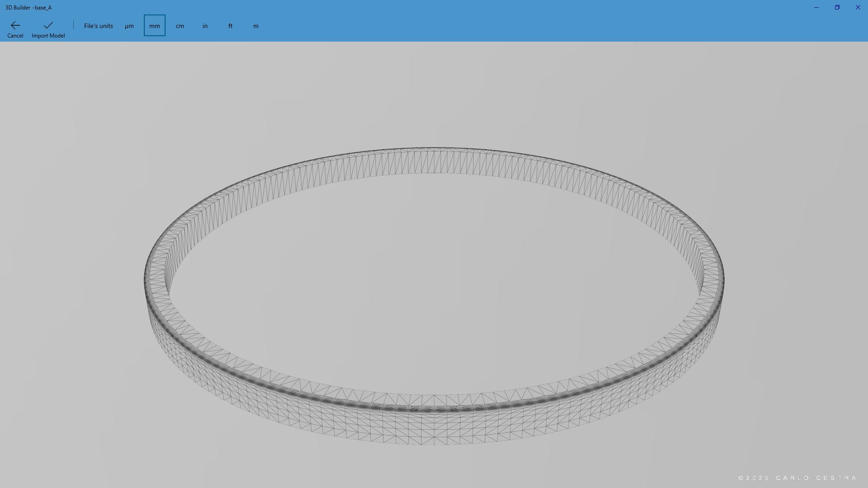Click the "File's units" option
This screenshot has height=488, width=868.
click(98, 26)
